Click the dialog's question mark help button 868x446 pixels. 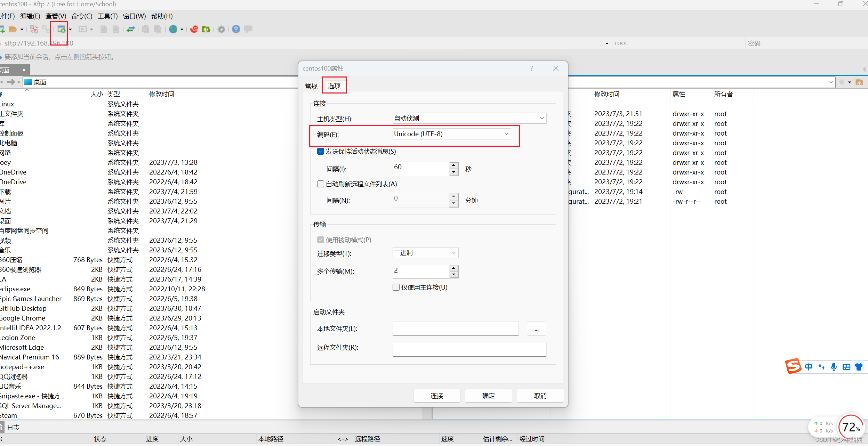pos(531,68)
